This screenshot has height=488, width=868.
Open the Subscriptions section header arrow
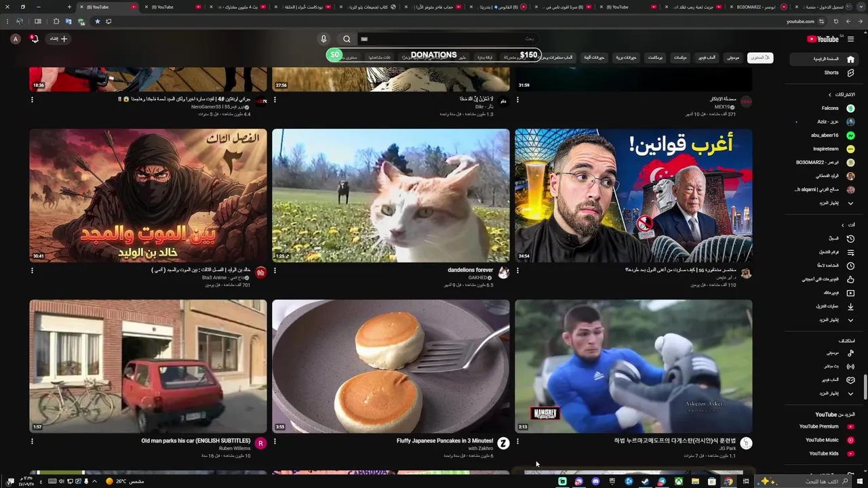point(829,95)
